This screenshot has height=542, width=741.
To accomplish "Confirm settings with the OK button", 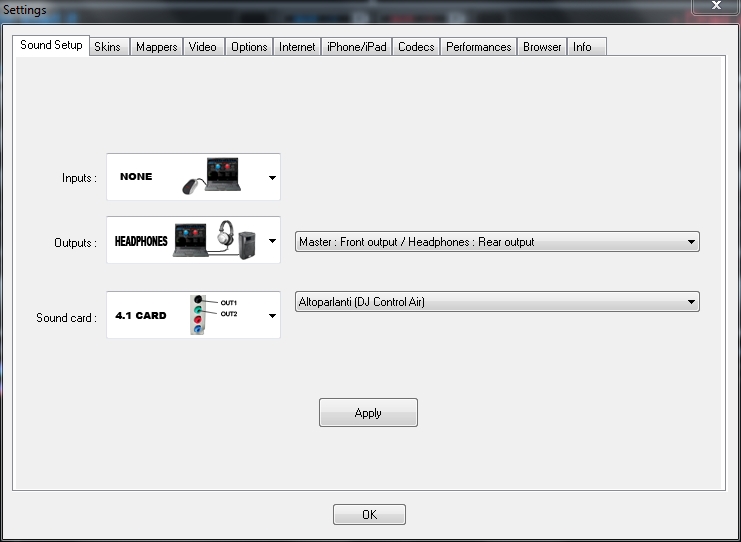I will point(369,514).
